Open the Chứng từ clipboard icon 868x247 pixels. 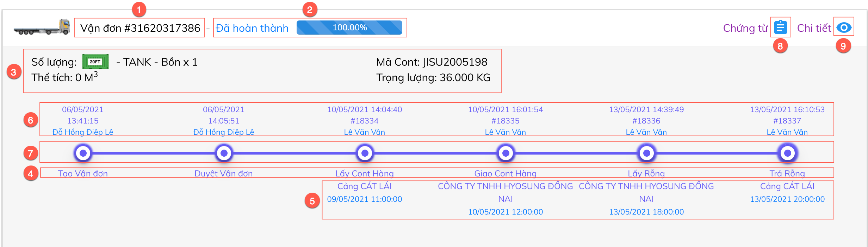780,27
